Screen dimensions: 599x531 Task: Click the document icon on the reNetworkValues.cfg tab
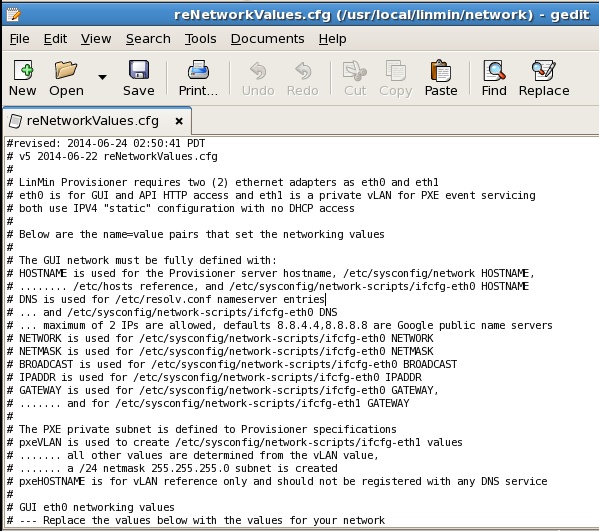tap(15, 121)
